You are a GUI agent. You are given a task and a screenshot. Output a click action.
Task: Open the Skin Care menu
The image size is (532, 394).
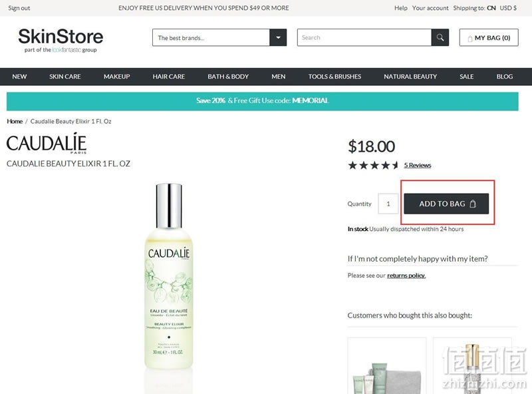[x=65, y=77]
